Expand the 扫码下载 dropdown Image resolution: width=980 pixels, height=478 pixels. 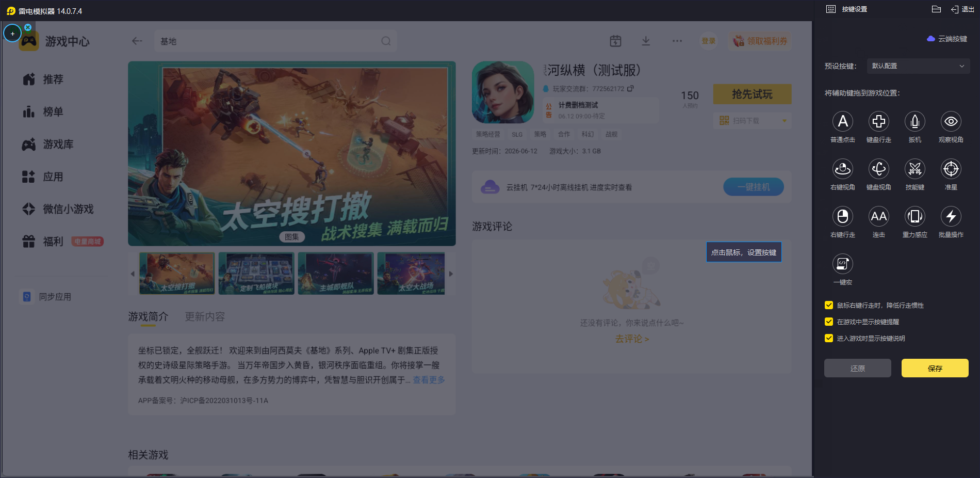753,121
